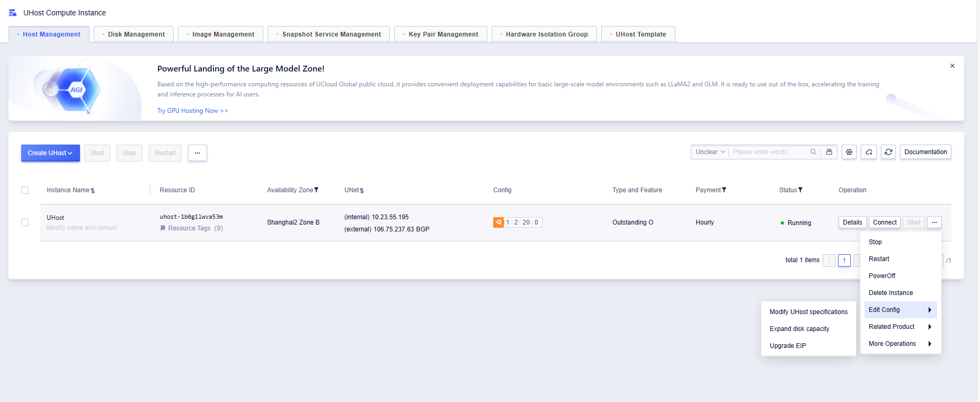This screenshot has height=402, width=980.
Task: Click the search magnifier icon
Action: coord(813,152)
